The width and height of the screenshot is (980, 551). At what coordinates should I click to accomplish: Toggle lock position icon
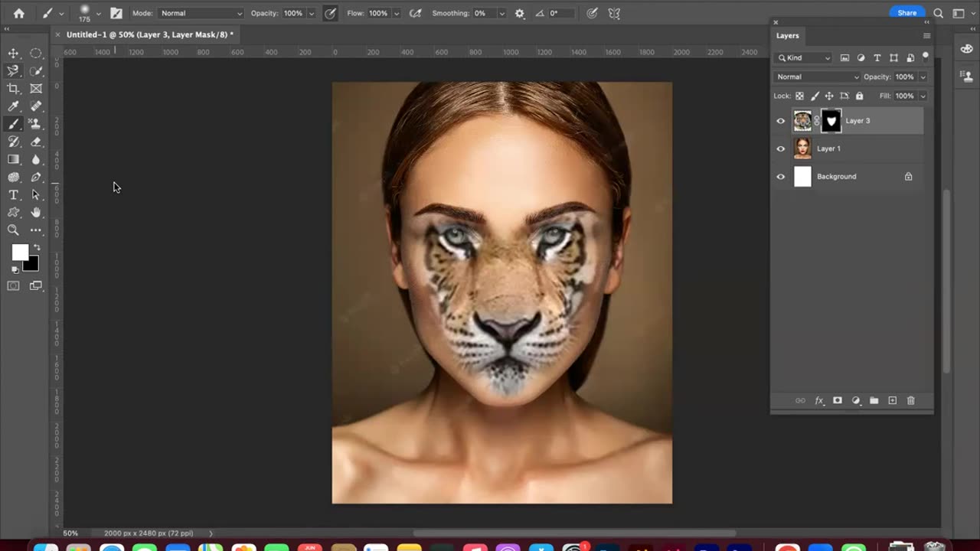829,96
